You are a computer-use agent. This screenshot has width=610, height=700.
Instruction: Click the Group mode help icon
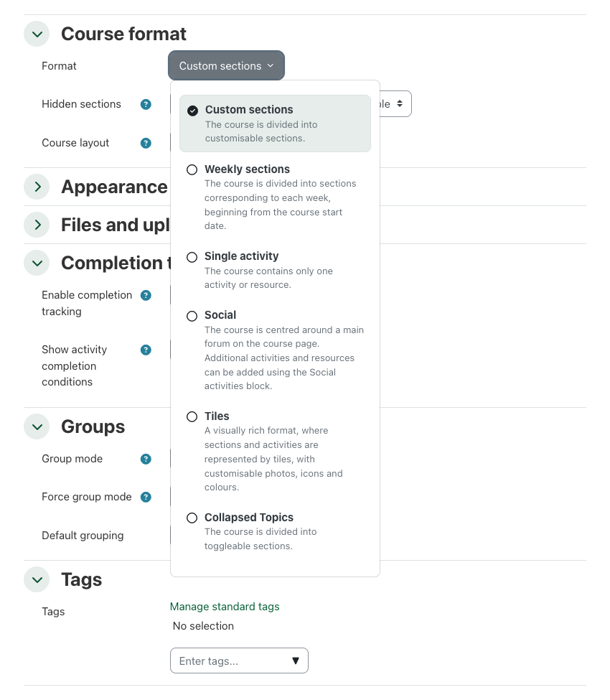(146, 459)
